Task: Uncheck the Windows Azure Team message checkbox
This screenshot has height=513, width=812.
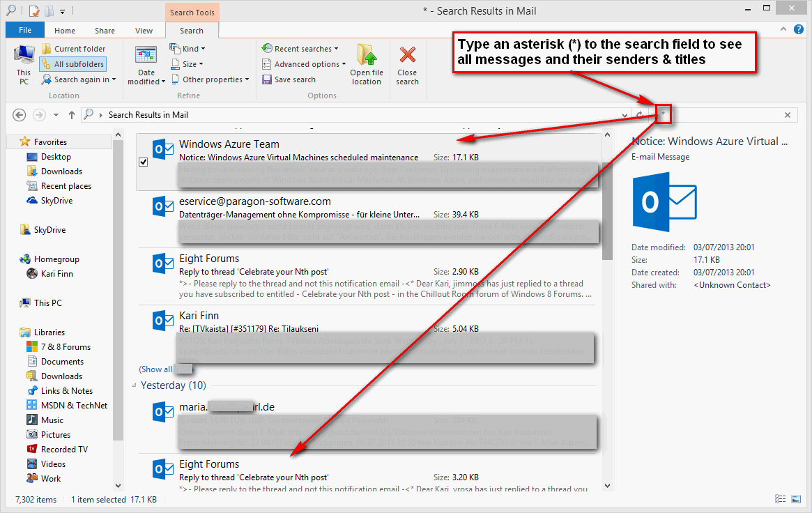Action: coord(144,162)
